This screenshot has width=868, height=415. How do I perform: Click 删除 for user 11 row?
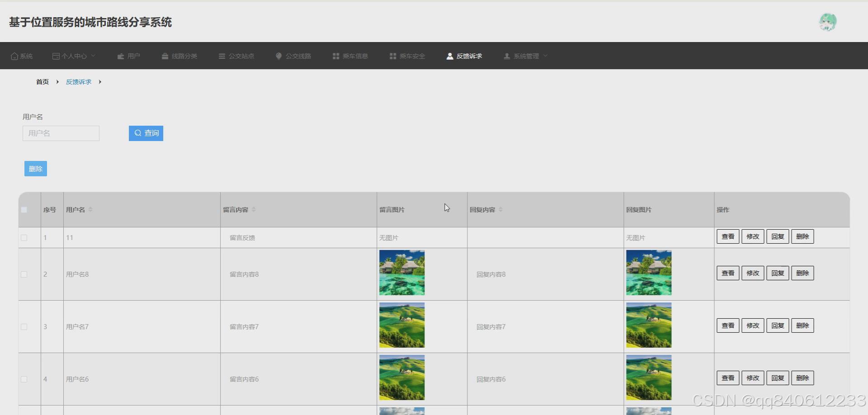[802, 236]
